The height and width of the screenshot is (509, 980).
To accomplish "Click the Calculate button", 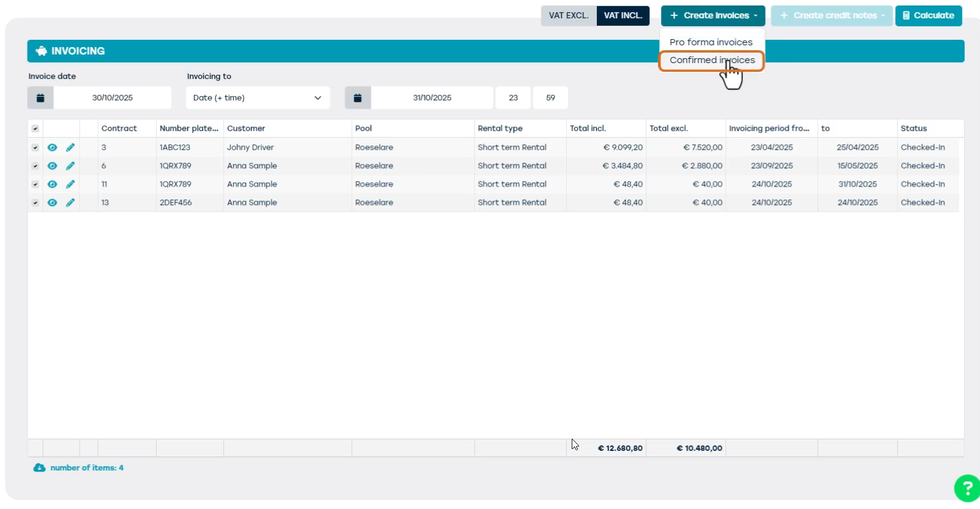I will click(929, 16).
